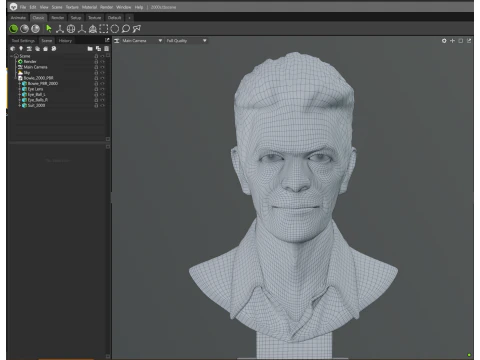
Task: Pop out the Scene panel window icon
Action: click(107, 40)
